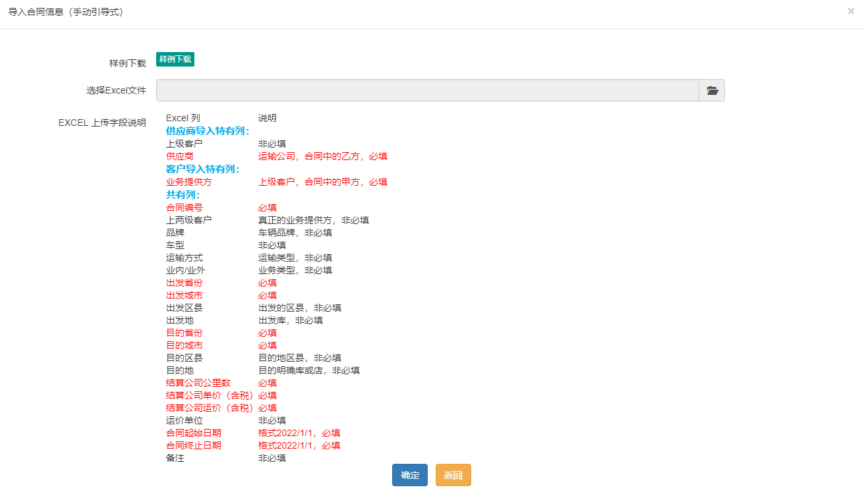Click the 备注 field name
864x504 pixels.
click(175, 458)
